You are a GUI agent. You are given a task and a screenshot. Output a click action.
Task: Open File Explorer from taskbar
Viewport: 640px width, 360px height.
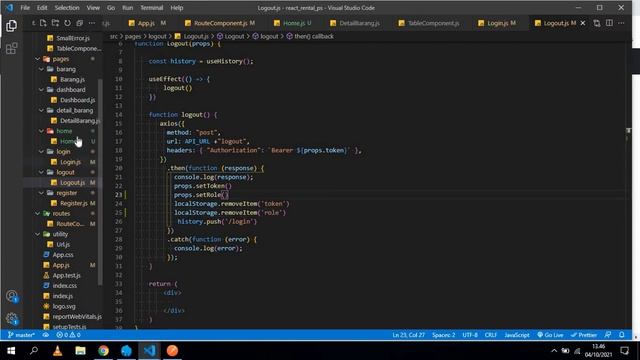[x=80, y=351]
